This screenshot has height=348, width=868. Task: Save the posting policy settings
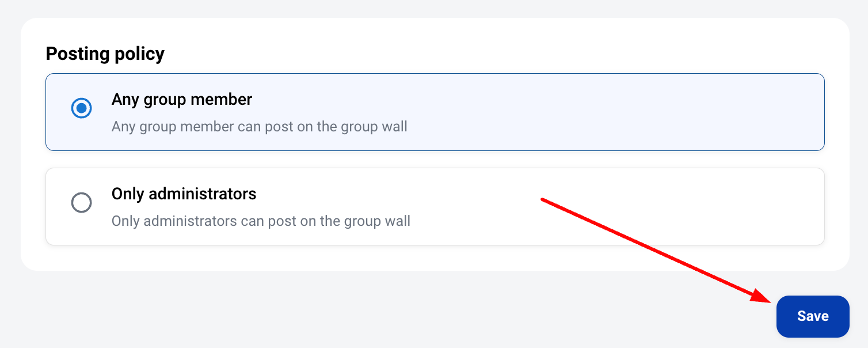point(812,316)
